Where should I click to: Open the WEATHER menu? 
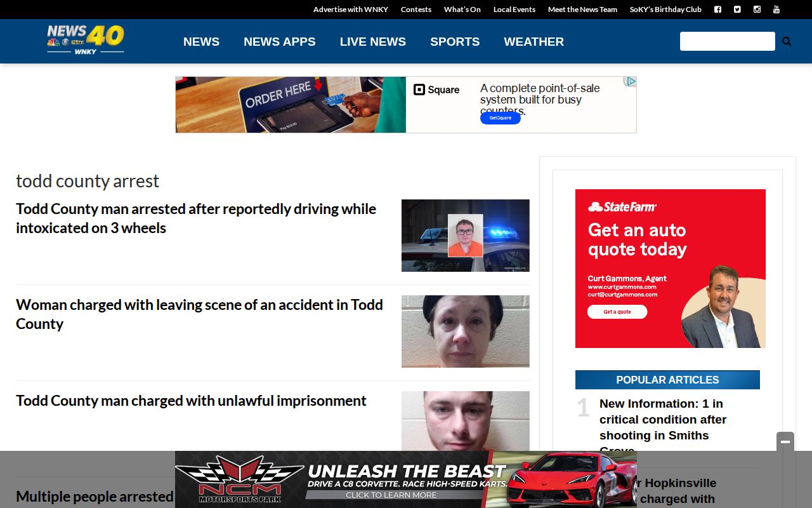pos(534,42)
